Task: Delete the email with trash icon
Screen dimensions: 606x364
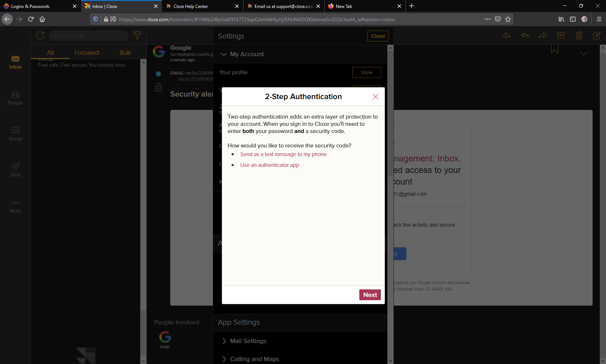Action: click(579, 35)
